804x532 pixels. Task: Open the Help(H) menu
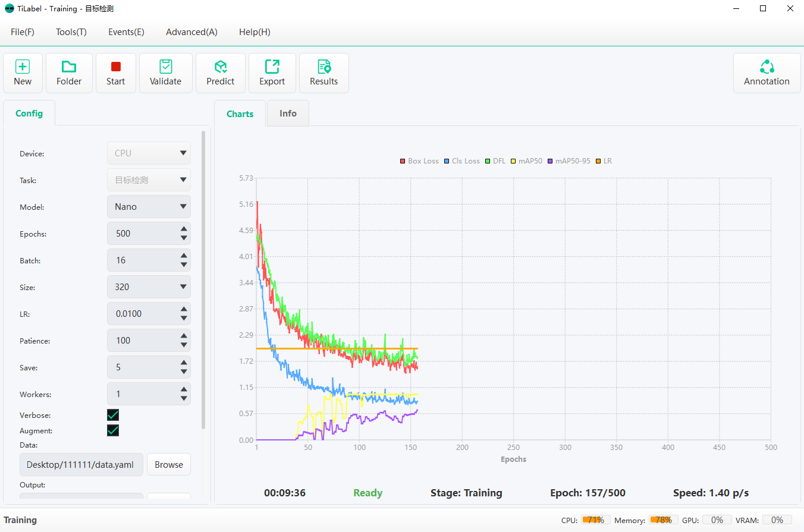click(x=255, y=32)
